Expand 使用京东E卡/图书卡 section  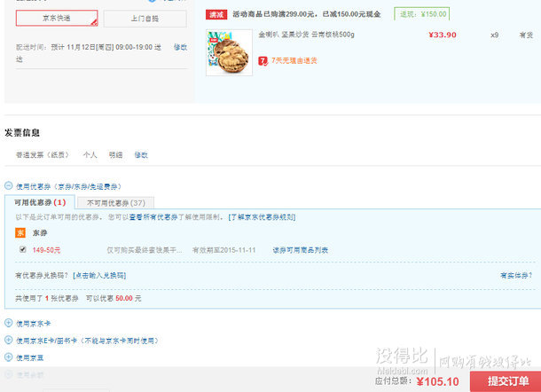pyautogui.click(x=9, y=340)
